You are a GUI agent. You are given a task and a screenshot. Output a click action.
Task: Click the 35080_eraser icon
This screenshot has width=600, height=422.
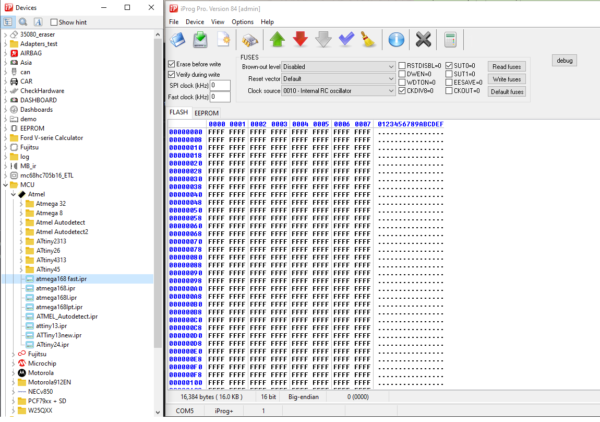pyautogui.click(x=14, y=34)
